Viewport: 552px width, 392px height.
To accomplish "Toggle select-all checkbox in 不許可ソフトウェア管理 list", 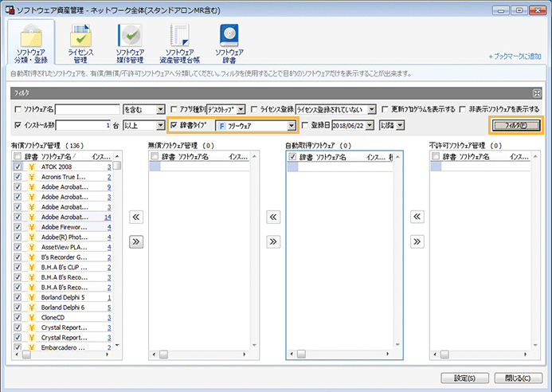I will click(436, 156).
